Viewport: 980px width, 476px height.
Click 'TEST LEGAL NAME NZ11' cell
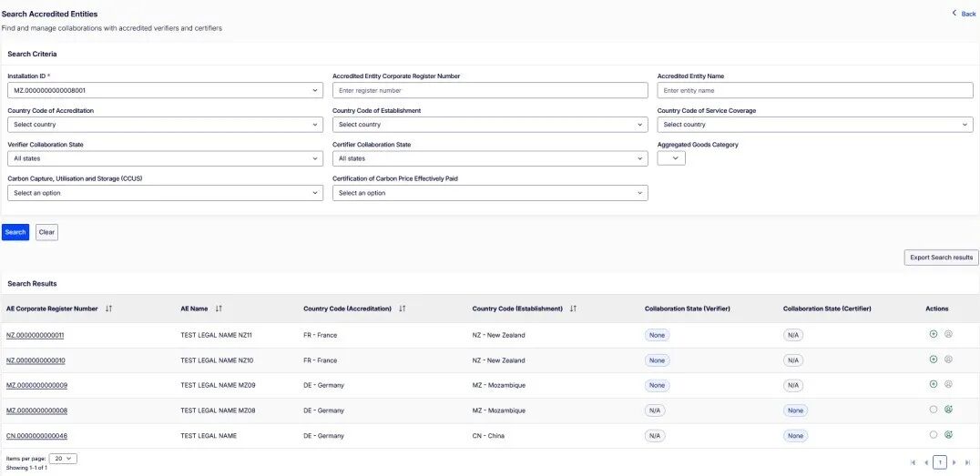pyautogui.click(x=216, y=336)
